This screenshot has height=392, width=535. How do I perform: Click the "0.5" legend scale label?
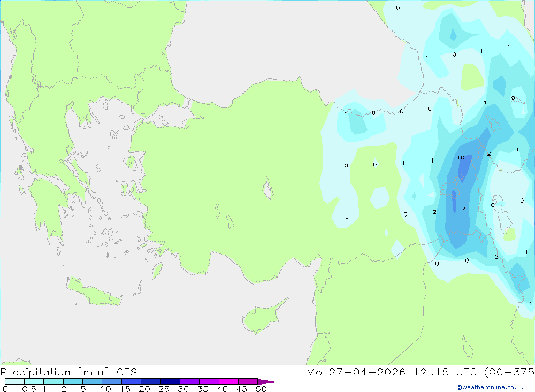coord(29,389)
